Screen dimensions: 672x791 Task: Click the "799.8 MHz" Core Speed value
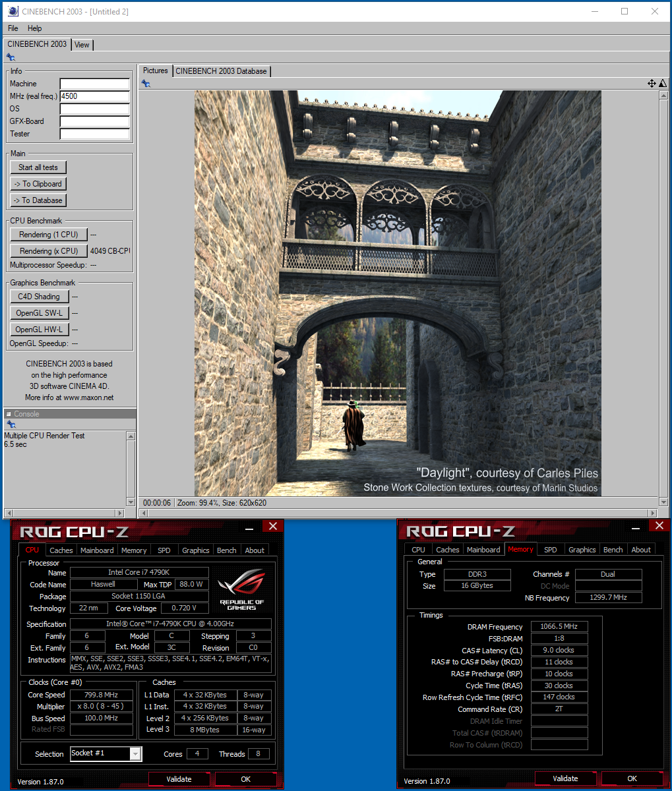tap(102, 695)
